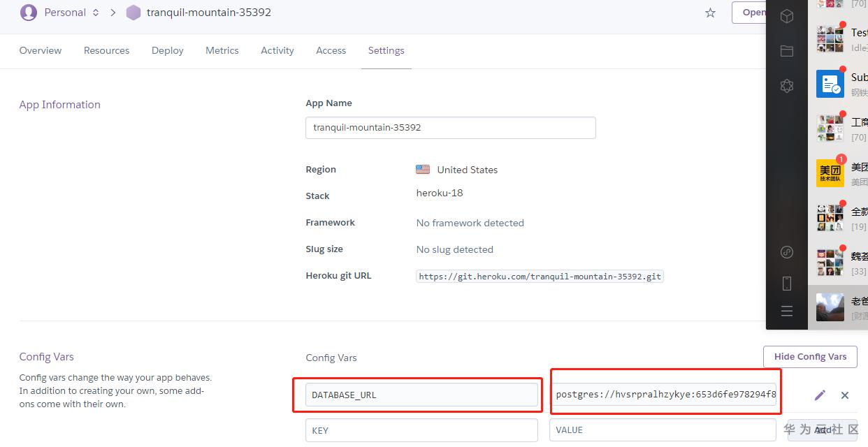This screenshot has width=868, height=447.
Task: Click the App Name text field
Action: [450, 128]
